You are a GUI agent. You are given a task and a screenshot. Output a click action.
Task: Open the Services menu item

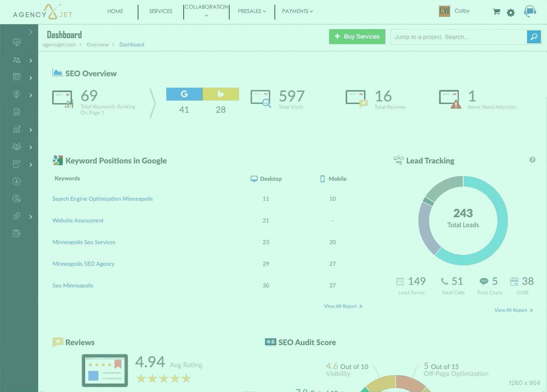161,11
